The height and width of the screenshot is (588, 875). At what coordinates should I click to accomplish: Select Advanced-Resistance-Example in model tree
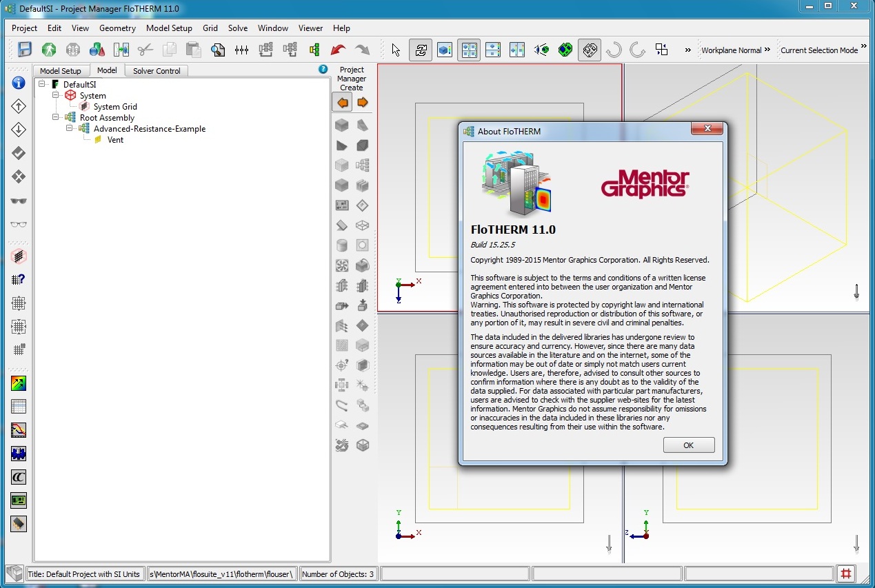(150, 129)
